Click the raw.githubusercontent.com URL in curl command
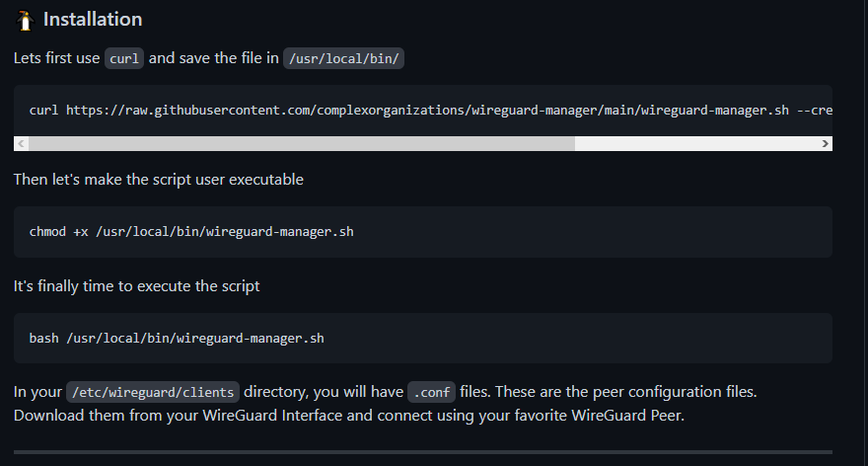The image size is (868, 466). [x=427, y=111]
